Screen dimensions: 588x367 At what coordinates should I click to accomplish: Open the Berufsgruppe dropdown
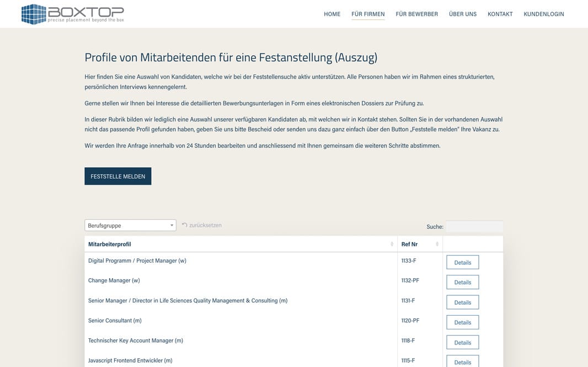(130, 225)
